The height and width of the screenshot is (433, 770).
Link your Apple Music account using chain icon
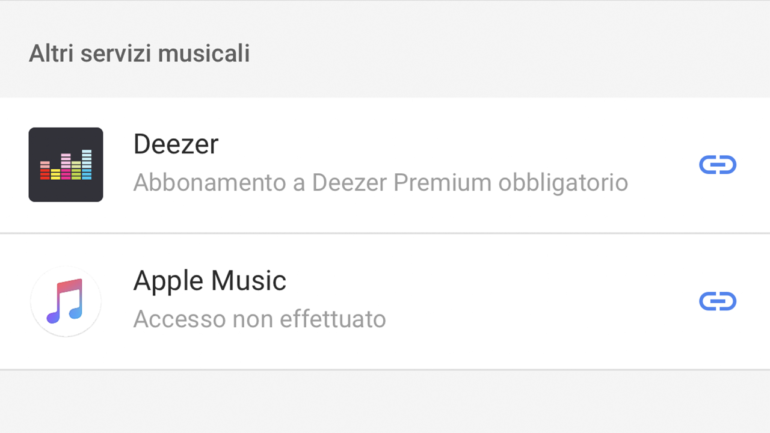(x=717, y=301)
